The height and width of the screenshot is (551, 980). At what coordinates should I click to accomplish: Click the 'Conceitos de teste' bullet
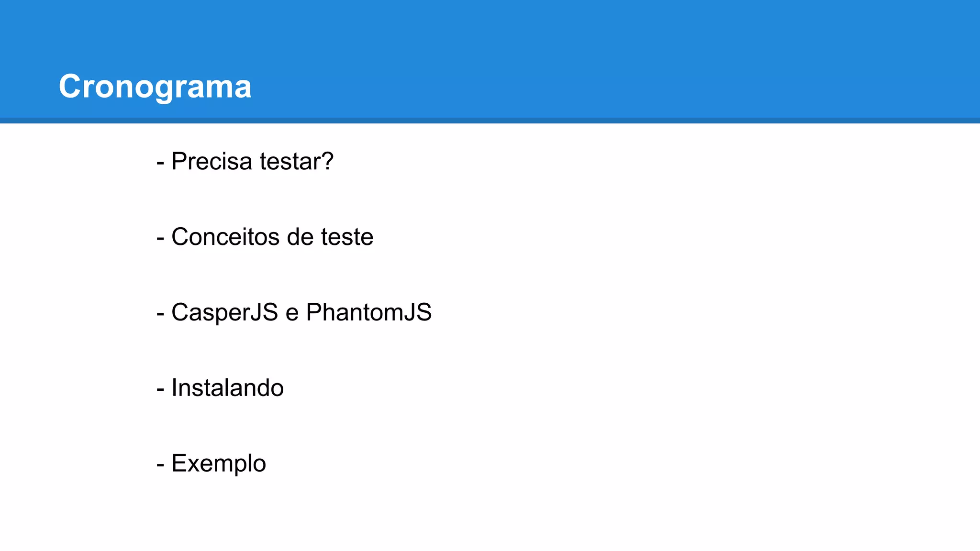pos(265,237)
